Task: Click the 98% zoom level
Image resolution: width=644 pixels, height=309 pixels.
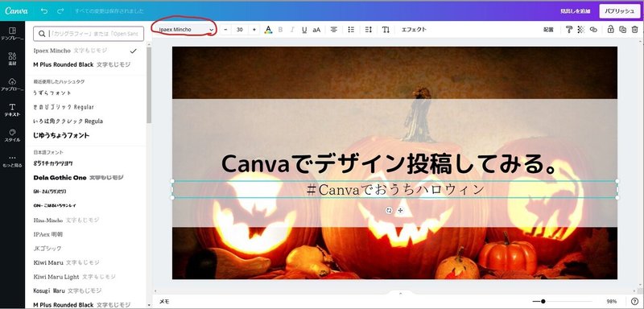Action: (x=612, y=302)
